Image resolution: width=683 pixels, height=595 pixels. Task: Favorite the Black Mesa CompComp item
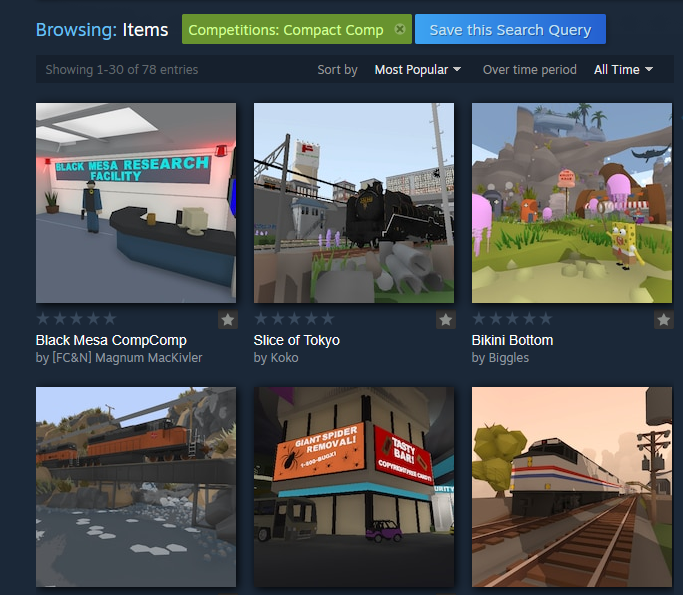pos(228,320)
